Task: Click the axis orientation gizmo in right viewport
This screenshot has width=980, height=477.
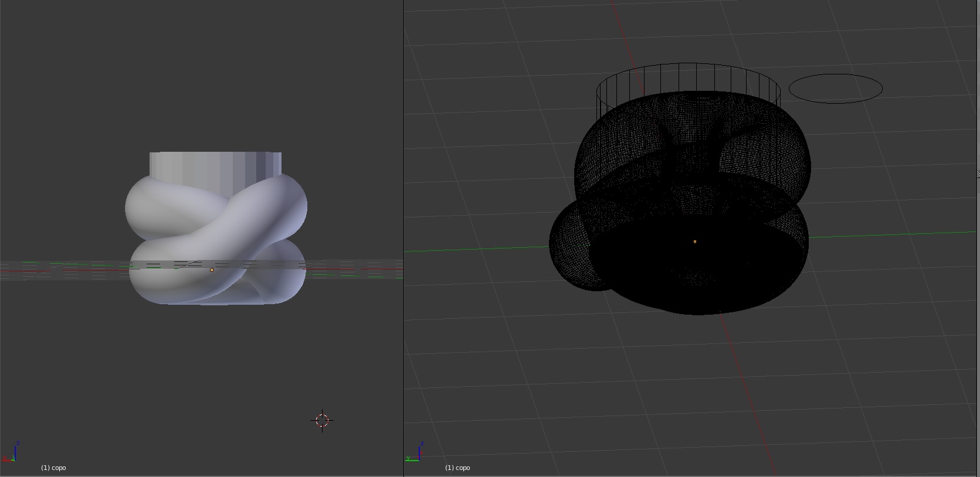Action: click(415, 452)
